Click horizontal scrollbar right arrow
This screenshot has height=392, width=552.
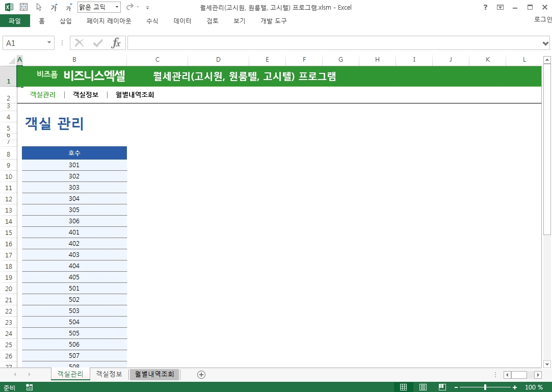[x=538, y=375]
